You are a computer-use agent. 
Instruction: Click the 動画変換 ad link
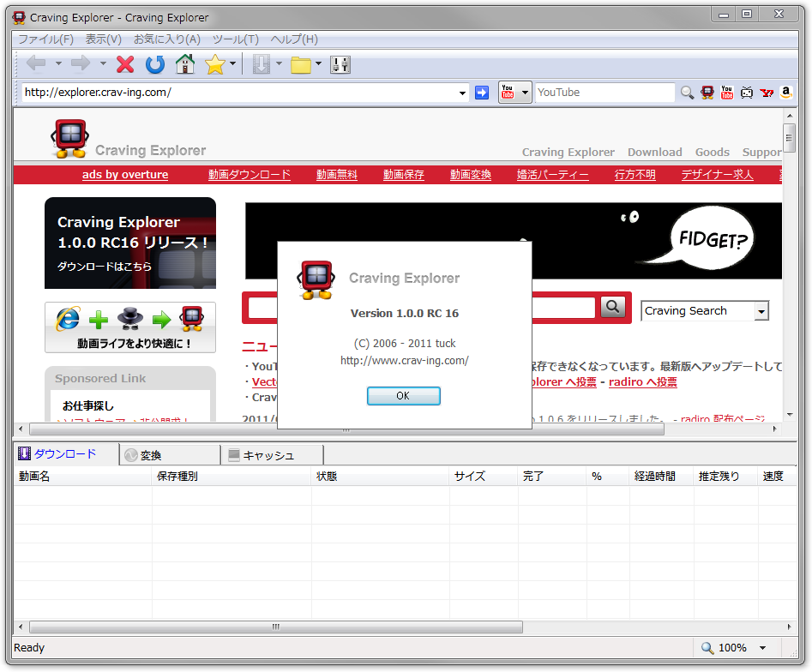pyautogui.click(x=470, y=175)
